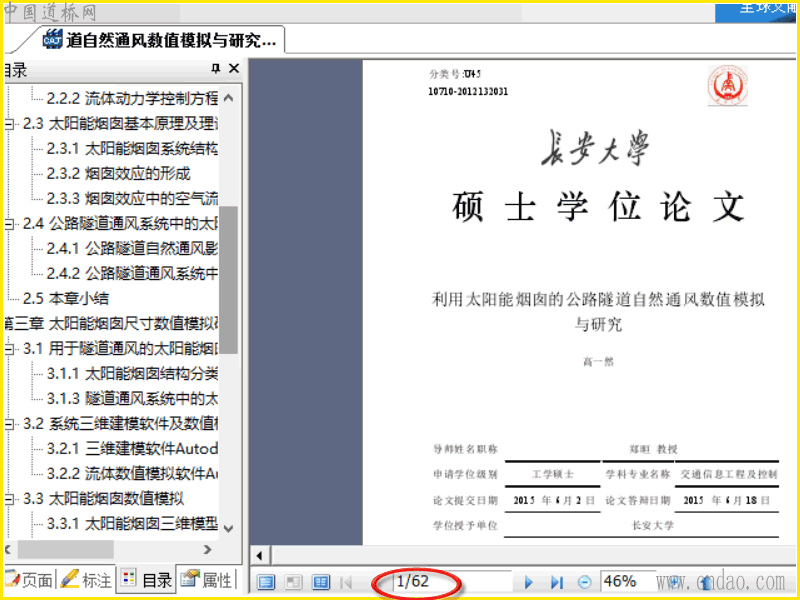Click the 46% zoom level field
Image resolution: width=800 pixels, height=600 pixels.
627,581
